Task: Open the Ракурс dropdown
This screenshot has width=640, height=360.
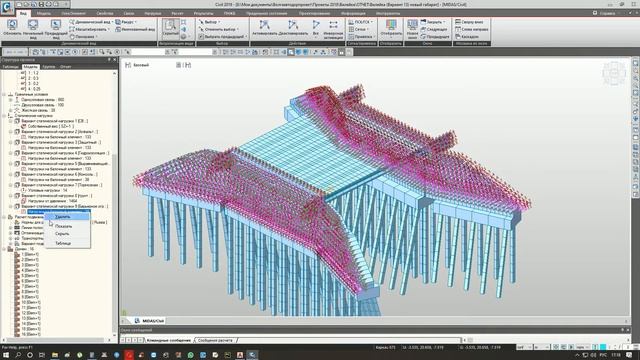Action: pos(126,22)
